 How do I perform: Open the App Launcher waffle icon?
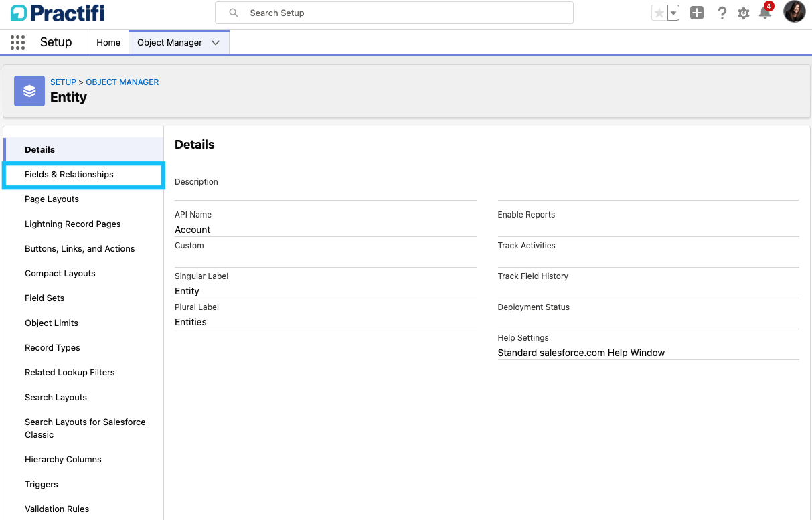coord(17,42)
